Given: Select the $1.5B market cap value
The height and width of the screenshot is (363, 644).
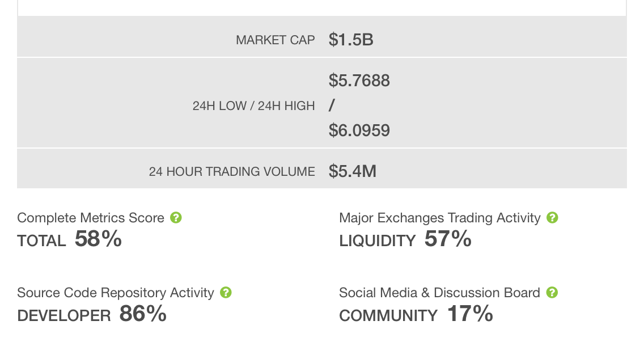Looking at the screenshot, I should tap(351, 40).
